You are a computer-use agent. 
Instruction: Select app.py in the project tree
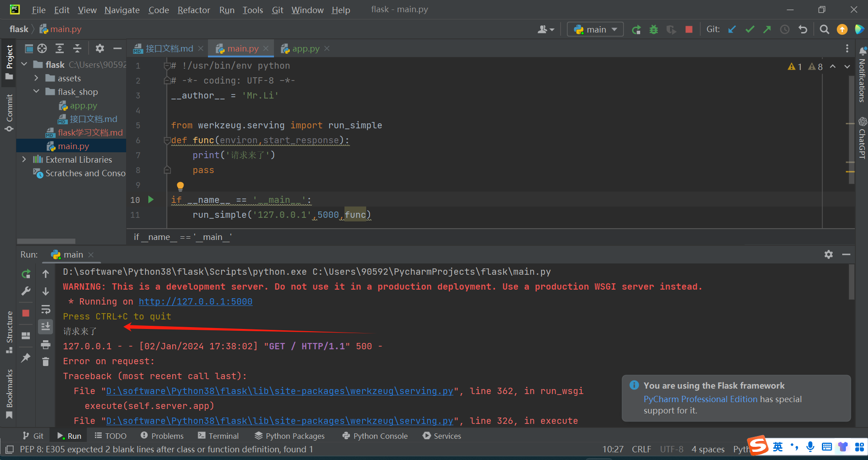(x=78, y=105)
